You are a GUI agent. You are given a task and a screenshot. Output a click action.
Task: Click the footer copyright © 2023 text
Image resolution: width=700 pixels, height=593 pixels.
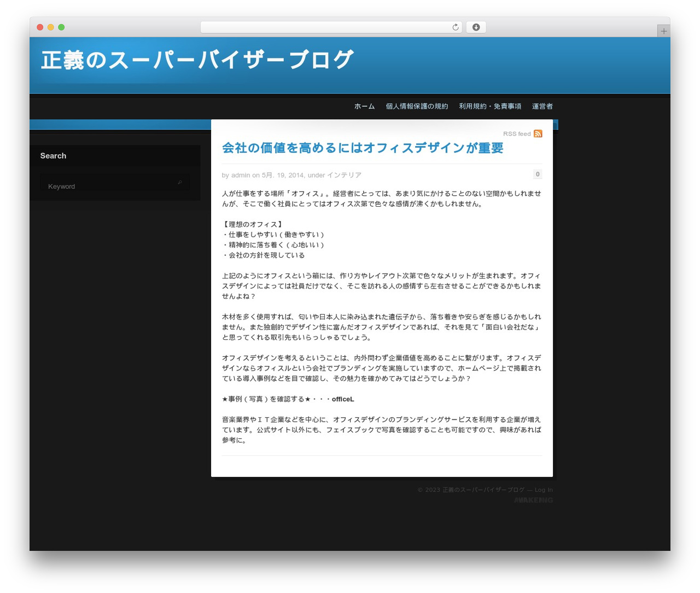click(471, 490)
